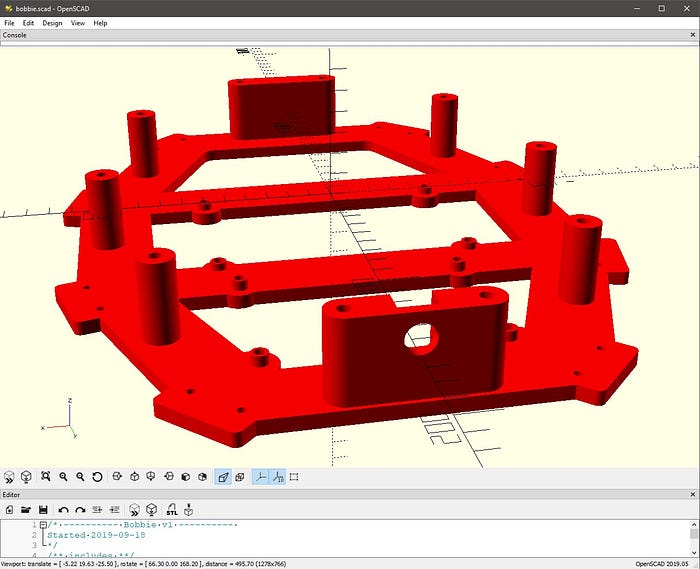Open the Design menu
700x569 pixels.
52,23
